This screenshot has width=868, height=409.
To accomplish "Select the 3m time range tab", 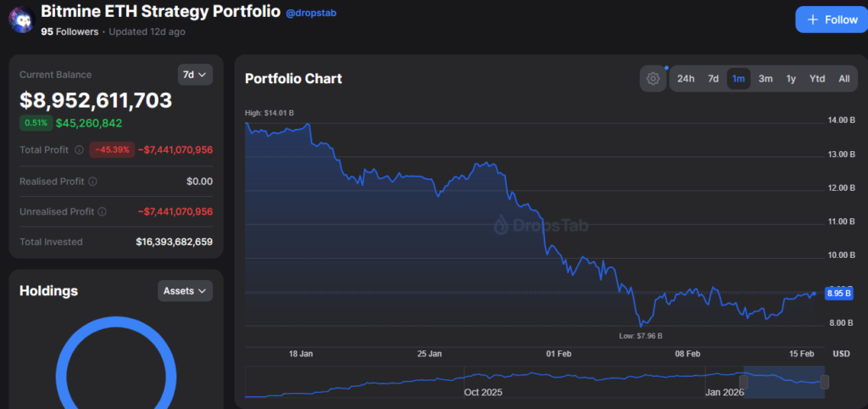I will click(x=765, y=79).
